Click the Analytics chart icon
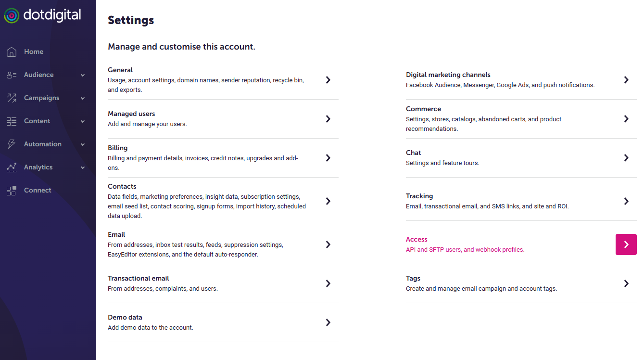The width and height of the screenshot is (644, 360). pos(12,167)
